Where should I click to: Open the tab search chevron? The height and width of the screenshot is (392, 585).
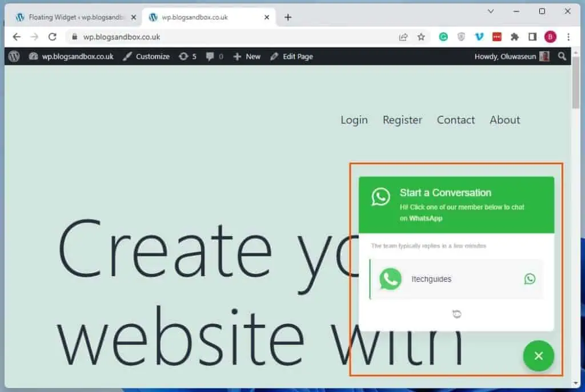(x=490, y=11)
